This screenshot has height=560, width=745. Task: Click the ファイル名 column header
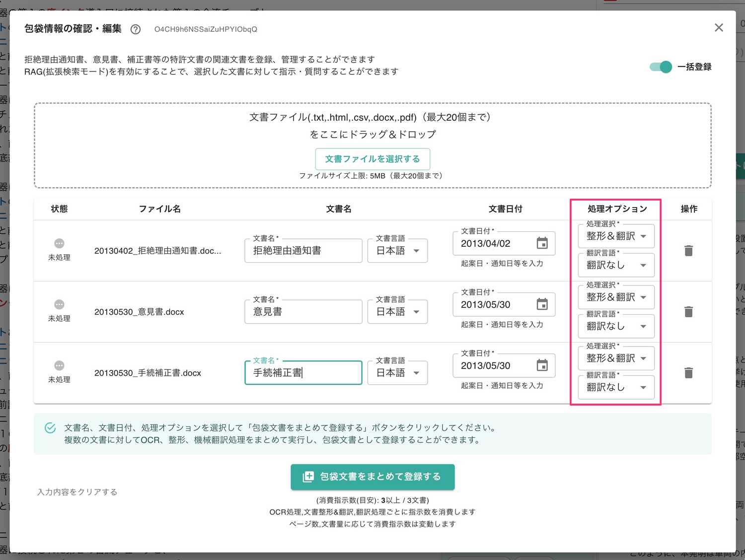(159, 209)
